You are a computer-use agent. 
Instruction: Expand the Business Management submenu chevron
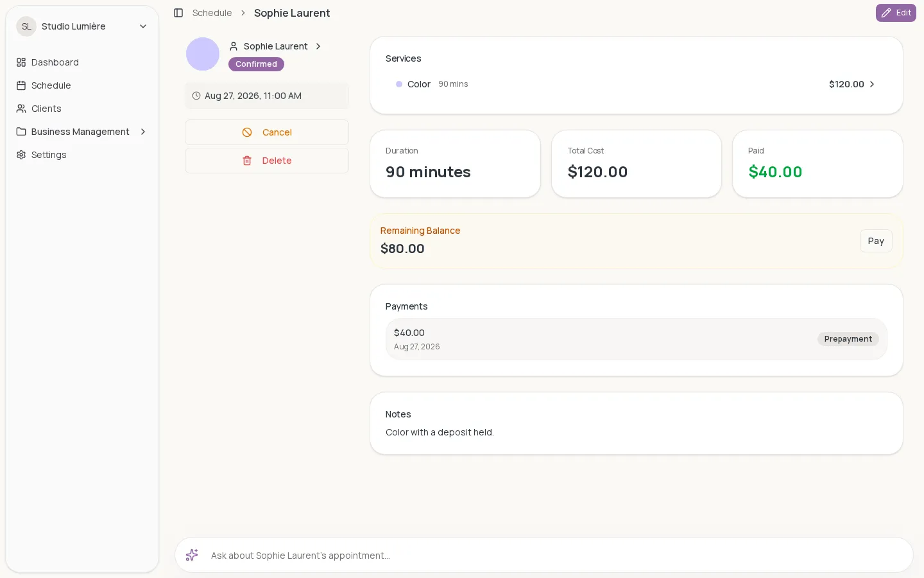[143, 132]
